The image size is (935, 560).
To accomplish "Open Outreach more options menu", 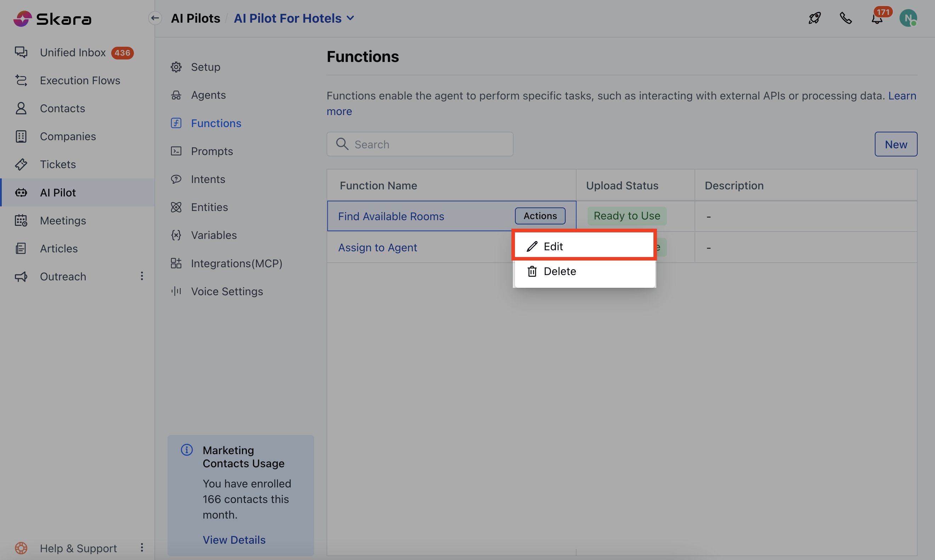I will pyautogui.click(x=142, y=276).
